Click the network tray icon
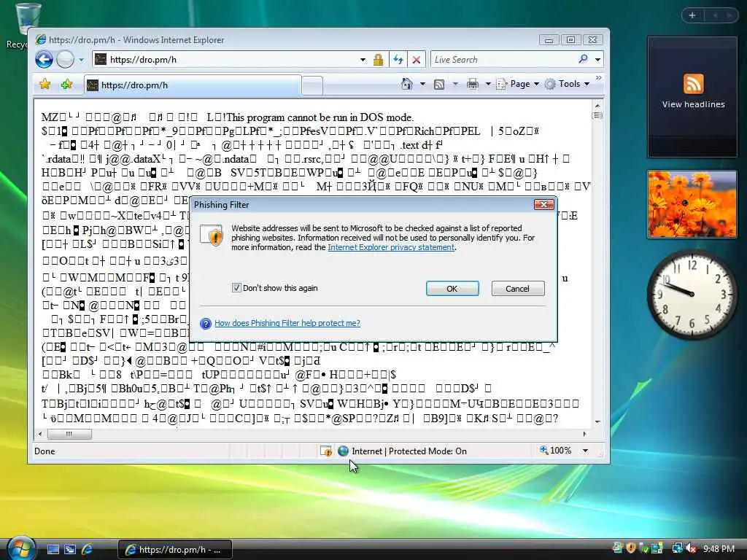Viewport: 747px width, 560px height. 677,548
